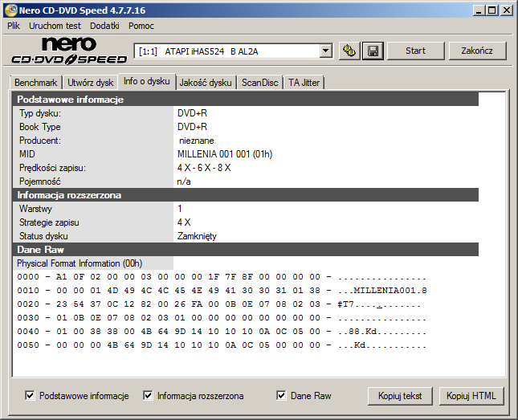Click the hex row starting with 0030
This screenshot has height=420, width=518.
click(222, 317)
